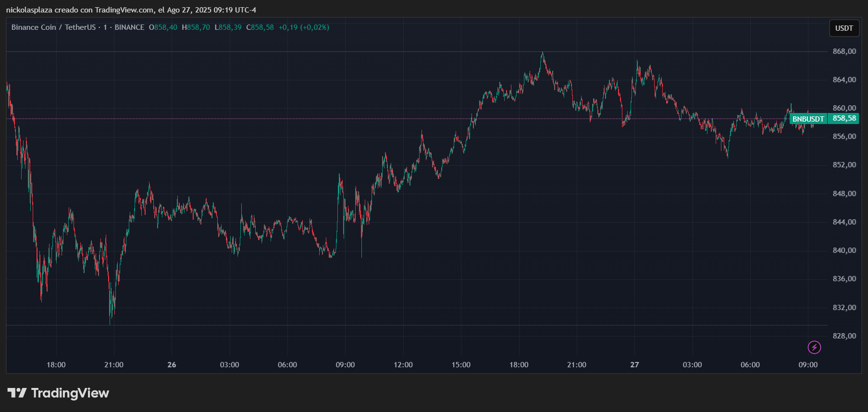Click the 868,00 price axis label
The image size is (868, 412).
(x=844, y=51)
